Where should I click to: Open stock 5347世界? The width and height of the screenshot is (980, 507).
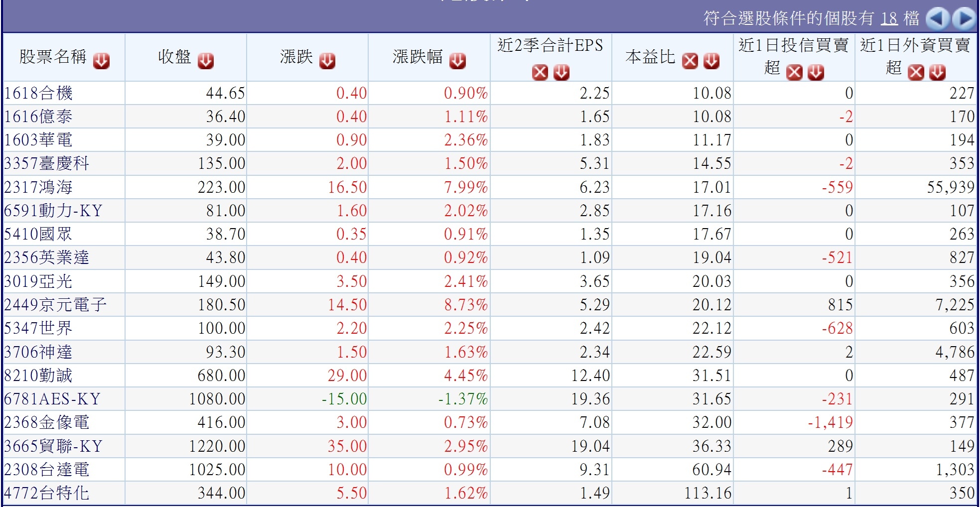[38, 328]
